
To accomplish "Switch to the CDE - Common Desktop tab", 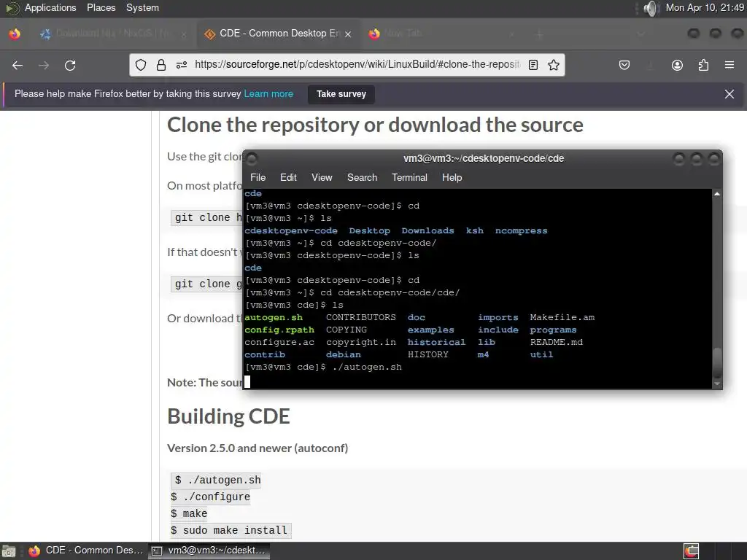I will (x=279, y=34).
